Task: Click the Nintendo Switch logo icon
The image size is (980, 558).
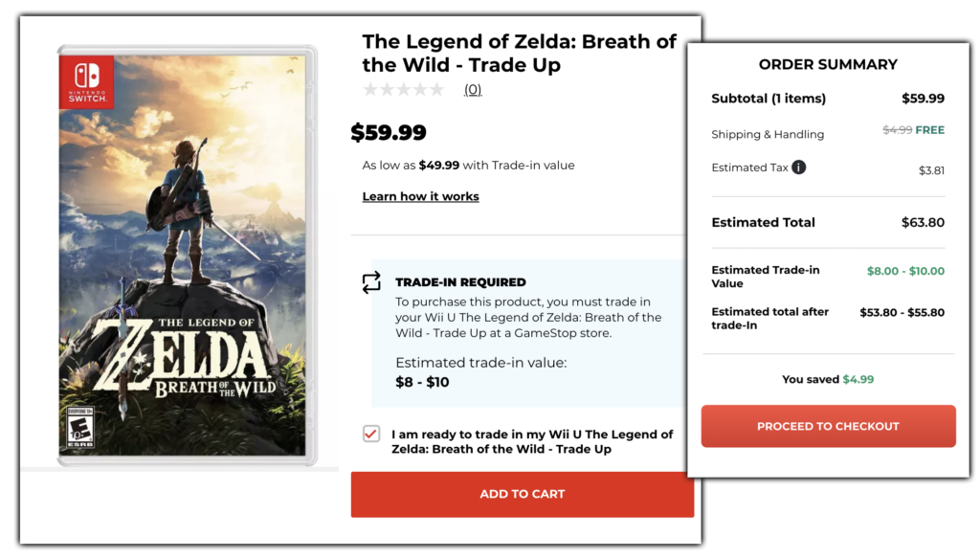Action: click(86, 83)
